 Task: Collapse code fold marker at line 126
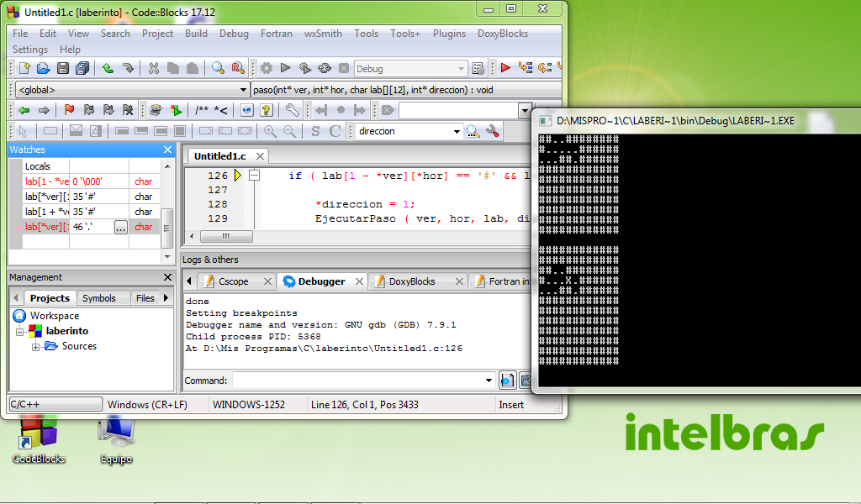tap(254, 176)
